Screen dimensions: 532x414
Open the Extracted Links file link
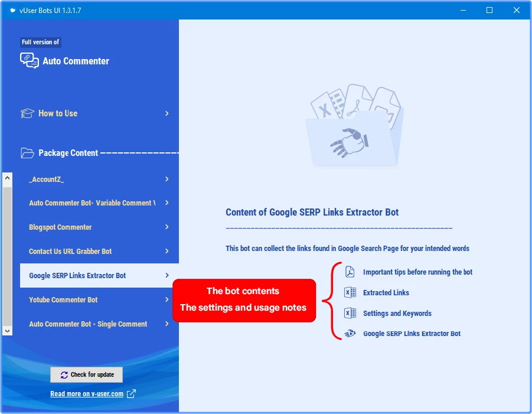[386, 292]
